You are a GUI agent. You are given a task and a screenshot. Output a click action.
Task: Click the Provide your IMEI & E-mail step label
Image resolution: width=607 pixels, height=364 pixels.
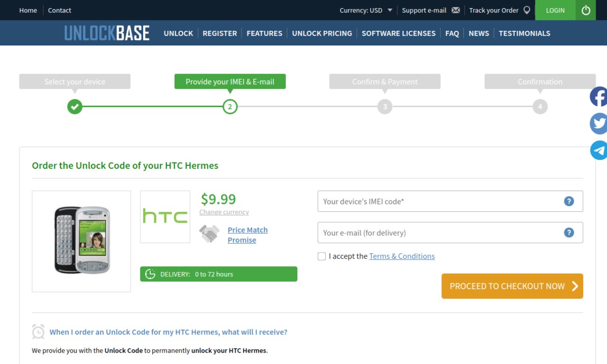230,82
